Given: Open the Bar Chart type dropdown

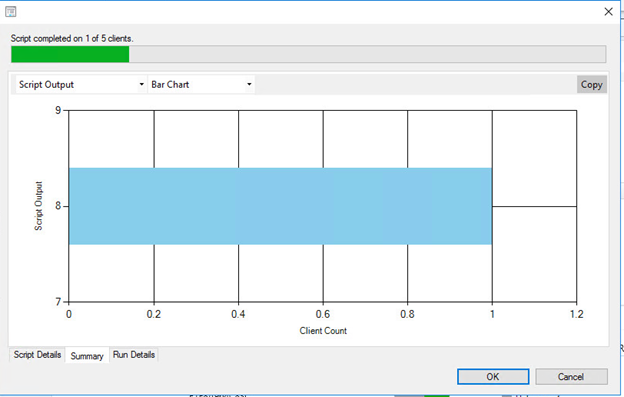Looking at the screenshot, I should (x=201, y=84).
